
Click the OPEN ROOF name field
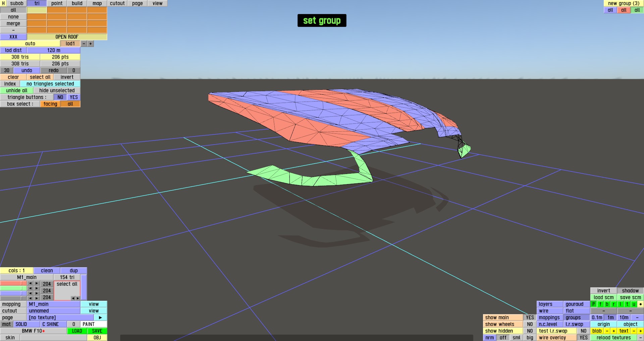67,37
